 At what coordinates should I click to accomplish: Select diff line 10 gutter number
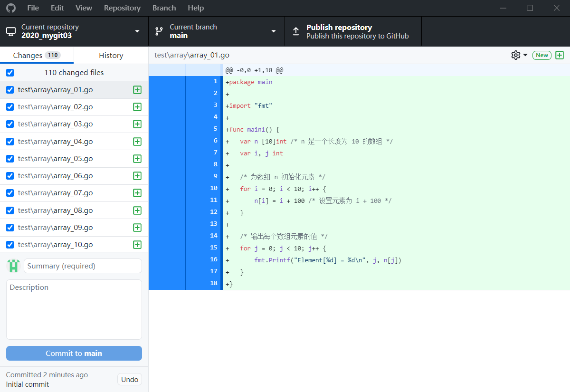pyautogui.click(x=214, y=188)
